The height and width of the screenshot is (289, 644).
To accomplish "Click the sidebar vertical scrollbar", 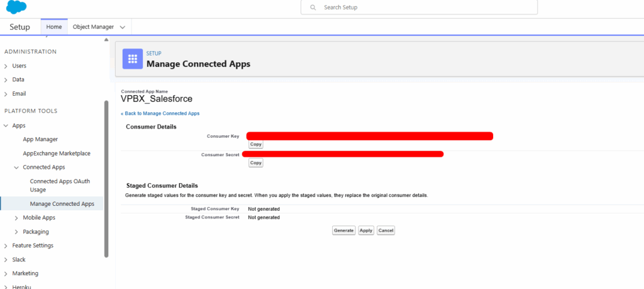I will pos(106,179).
